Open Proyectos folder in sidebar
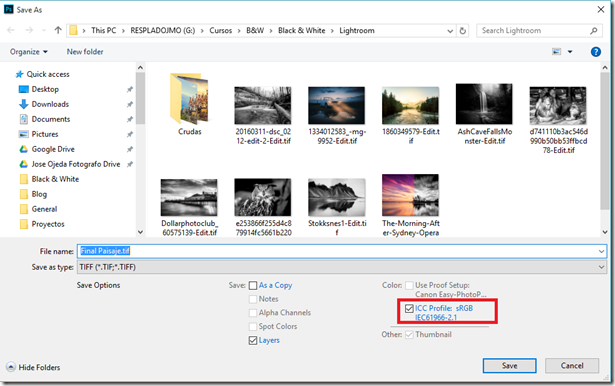615x386 pixels. tap(48, 224)
